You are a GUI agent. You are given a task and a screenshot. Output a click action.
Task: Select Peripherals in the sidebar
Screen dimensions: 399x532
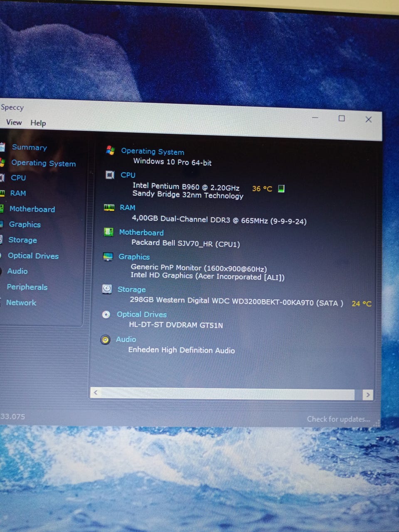coord(27,287)
